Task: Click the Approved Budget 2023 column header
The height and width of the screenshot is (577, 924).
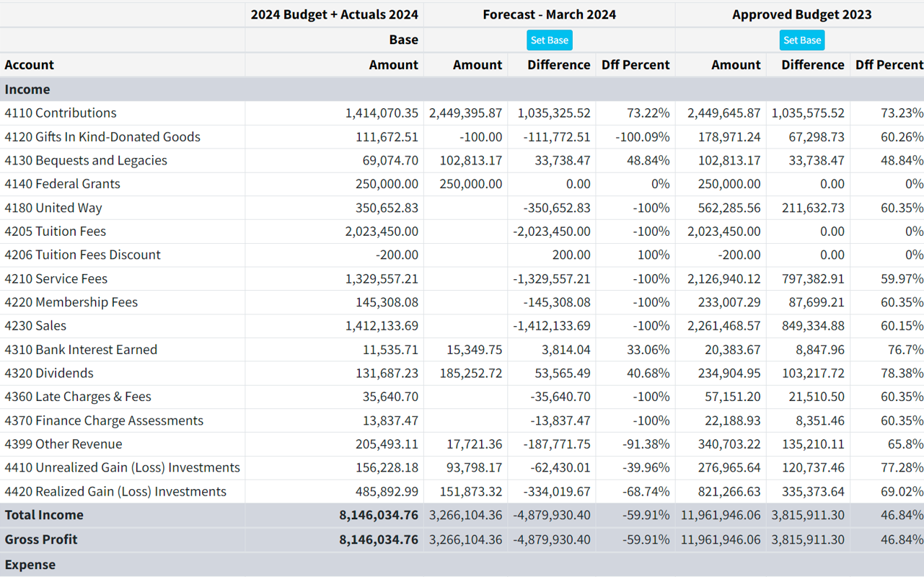Action: (801, 14)
